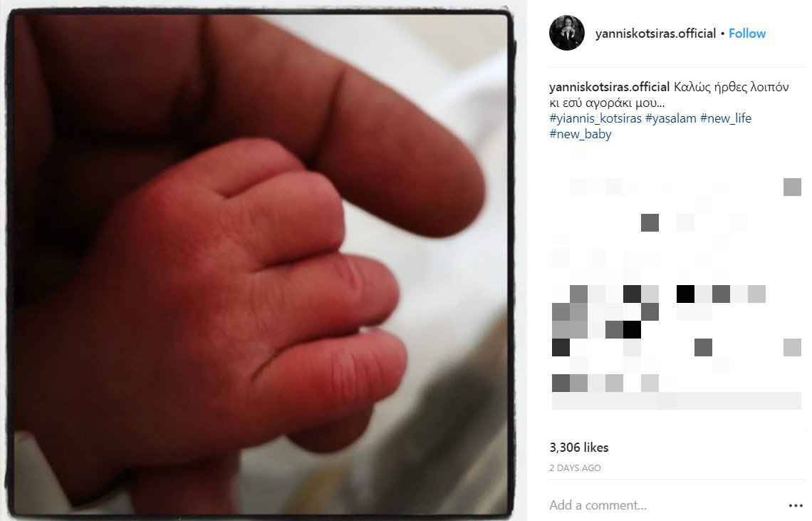View the list of 3,306 likes
Image resolution: width=812 pixels, height=521 pixels.
579,448
